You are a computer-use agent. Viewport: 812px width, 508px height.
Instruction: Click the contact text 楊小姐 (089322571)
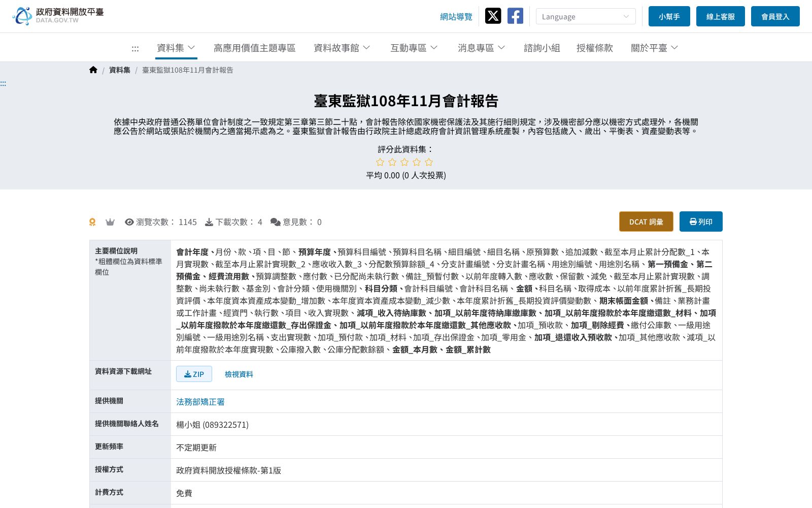pyautogui.click(x=212, y=425)
